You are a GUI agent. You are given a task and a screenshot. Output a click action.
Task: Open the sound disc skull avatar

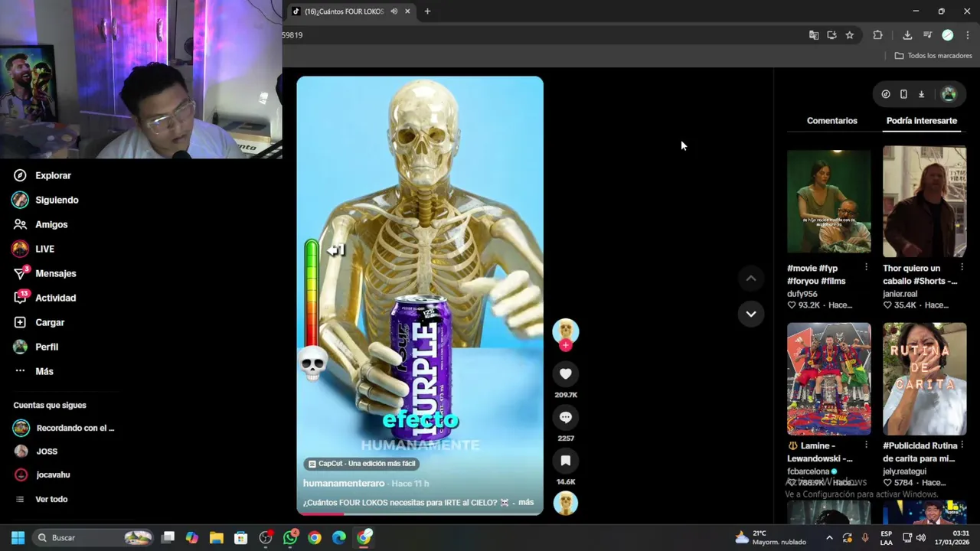[x=566, y=504]
